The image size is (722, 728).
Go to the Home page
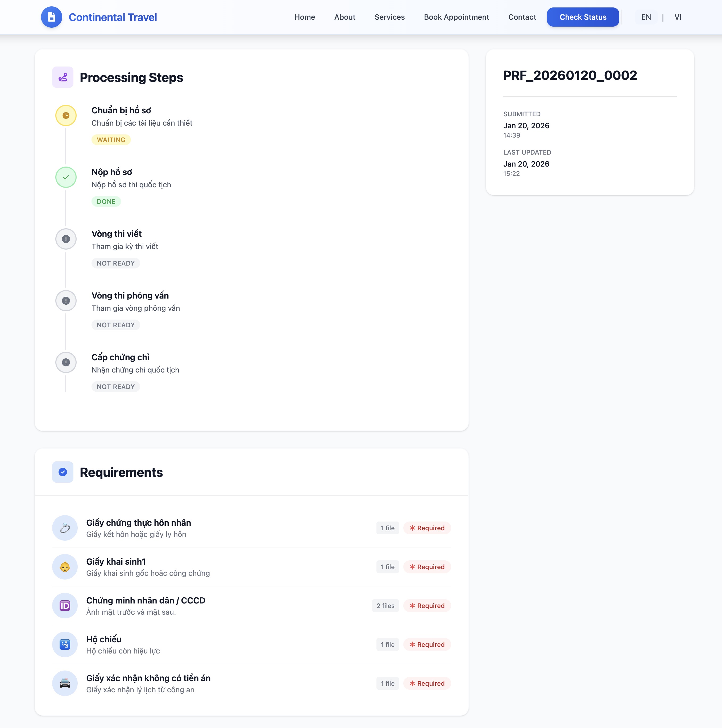[305, 17]
